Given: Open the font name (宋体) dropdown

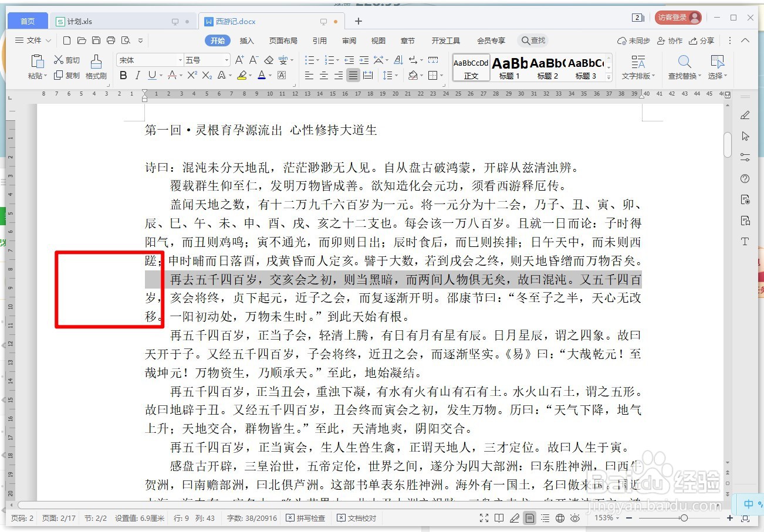Looking at the screenshot, I should point(180,59).
